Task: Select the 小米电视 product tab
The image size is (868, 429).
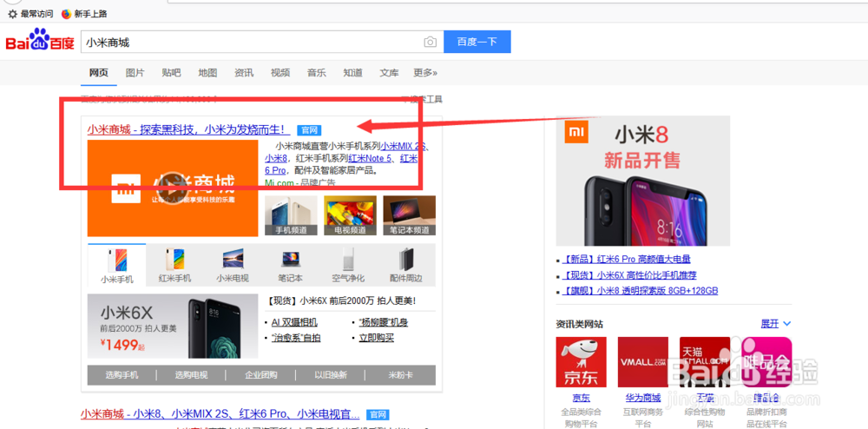Action: [233, 265]
